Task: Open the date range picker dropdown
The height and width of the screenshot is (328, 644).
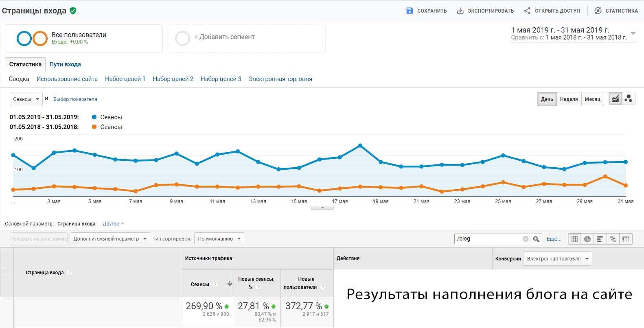Action: tap(633, 33)
